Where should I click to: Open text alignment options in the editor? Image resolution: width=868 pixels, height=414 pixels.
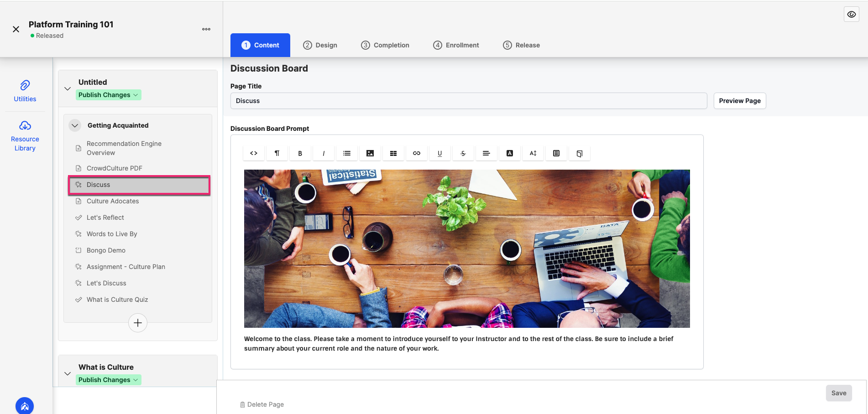tap(486, 153)
